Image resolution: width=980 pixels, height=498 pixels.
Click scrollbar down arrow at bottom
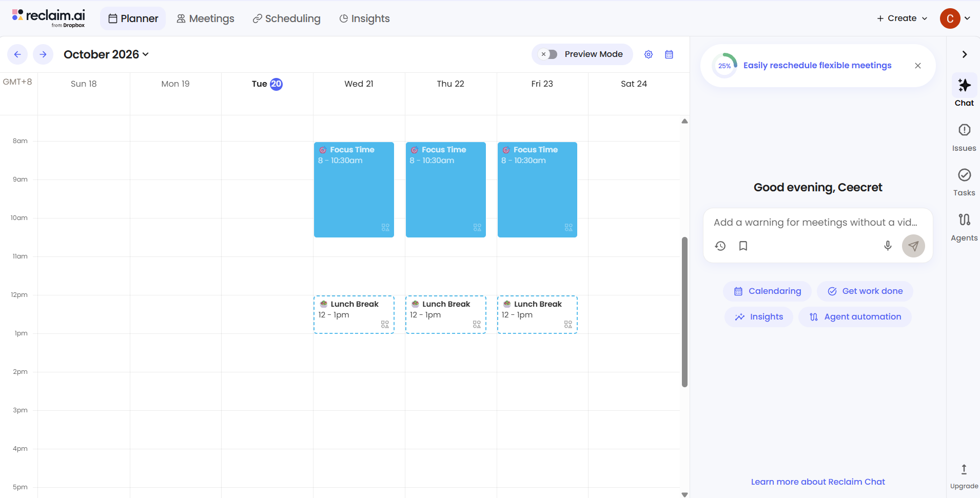[684, 494]
